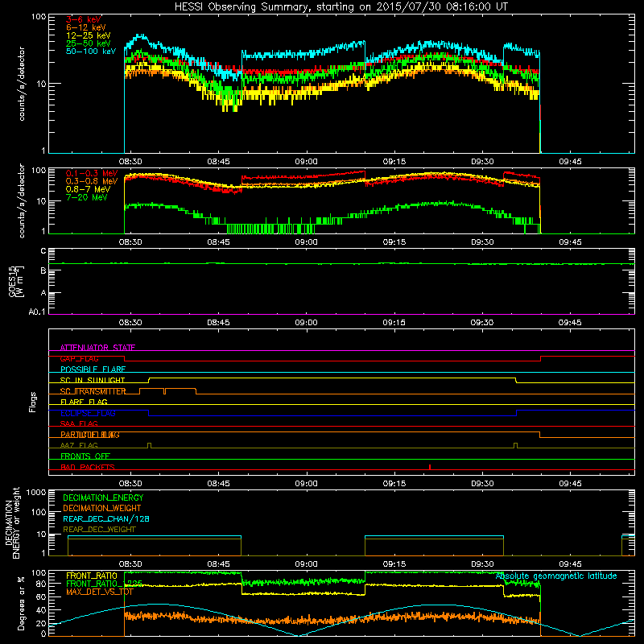Viewport: 644px width, 644px height.
Task: Pick the GAP_FLAG label
Action: click(x=79, y=358)
